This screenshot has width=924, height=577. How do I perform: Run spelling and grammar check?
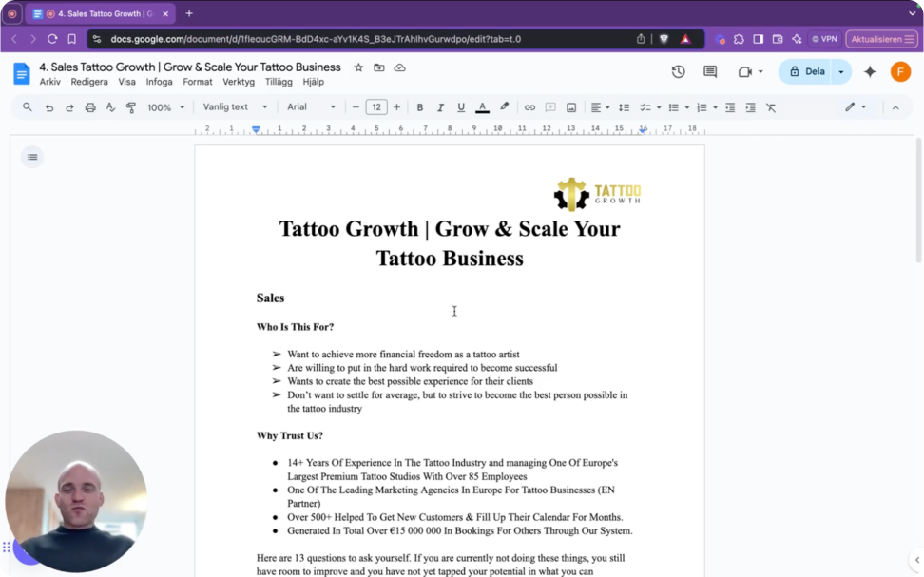110,107
